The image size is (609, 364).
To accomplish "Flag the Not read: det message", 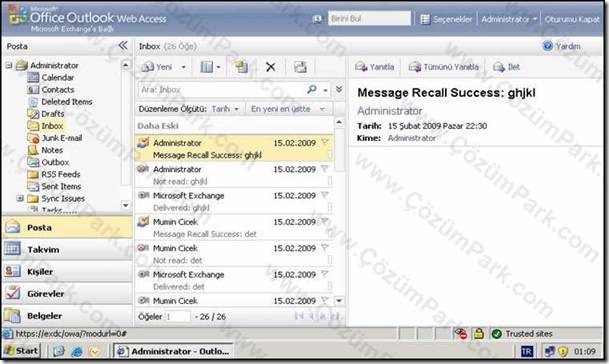I will pos(325,248).
